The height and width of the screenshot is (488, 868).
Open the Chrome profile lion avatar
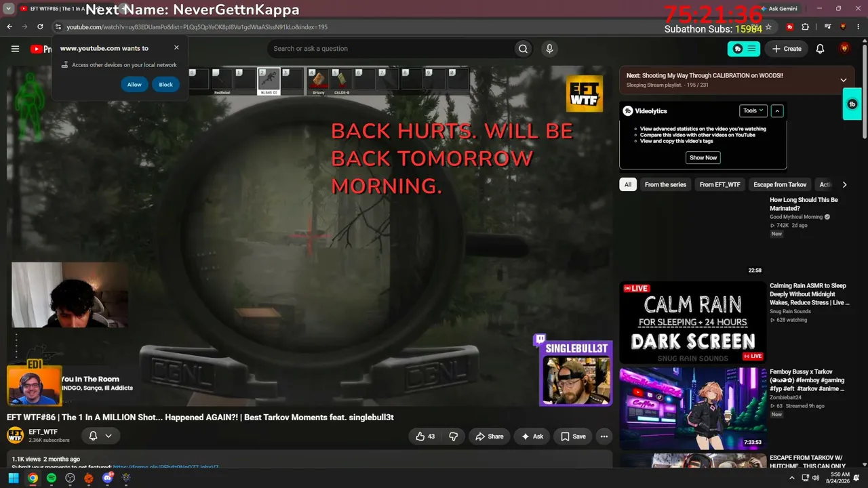844,27
